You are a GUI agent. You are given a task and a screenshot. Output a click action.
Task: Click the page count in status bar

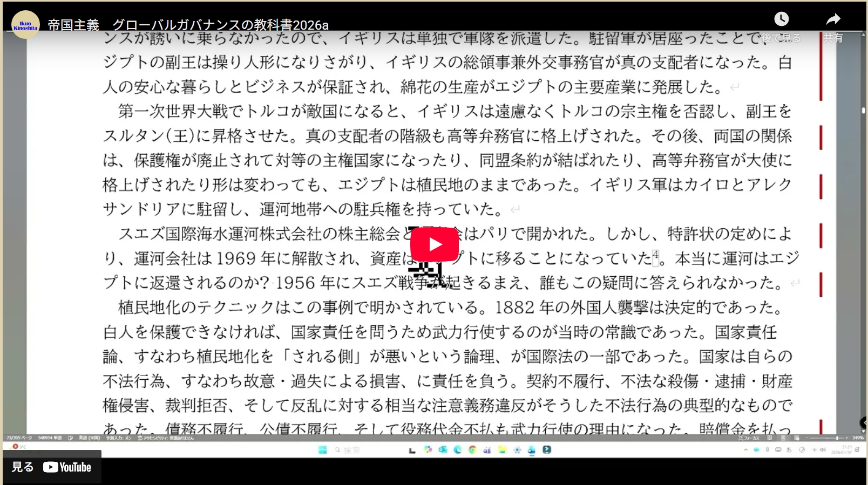point(19,438)
